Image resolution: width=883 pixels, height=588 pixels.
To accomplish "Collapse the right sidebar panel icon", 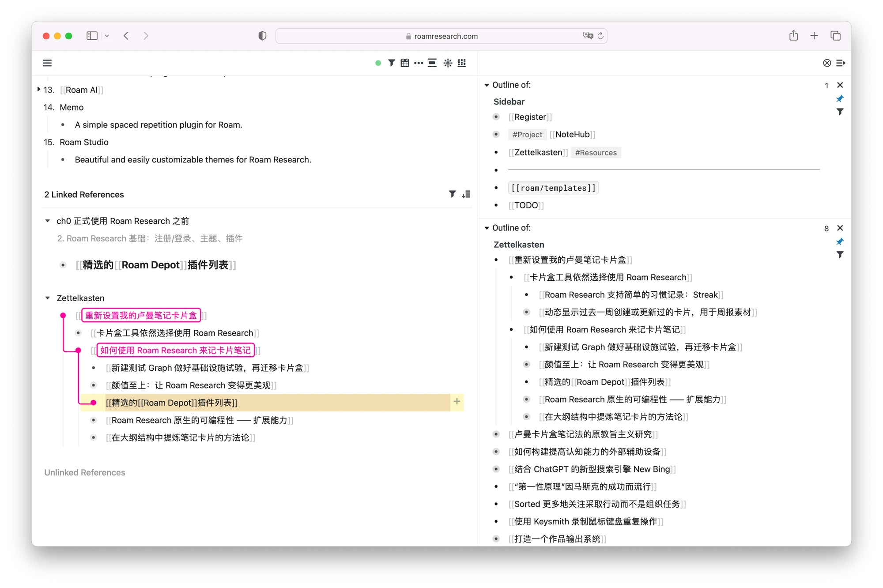I will (x=841, y=63).
